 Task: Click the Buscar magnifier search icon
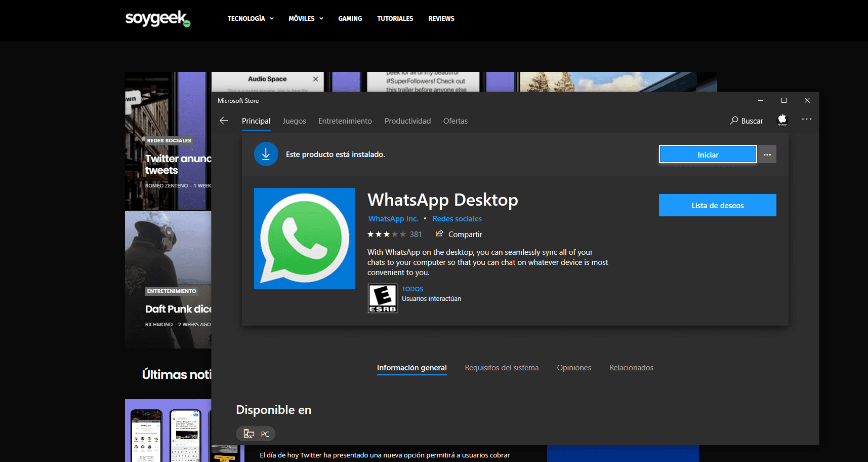[734, 121]
